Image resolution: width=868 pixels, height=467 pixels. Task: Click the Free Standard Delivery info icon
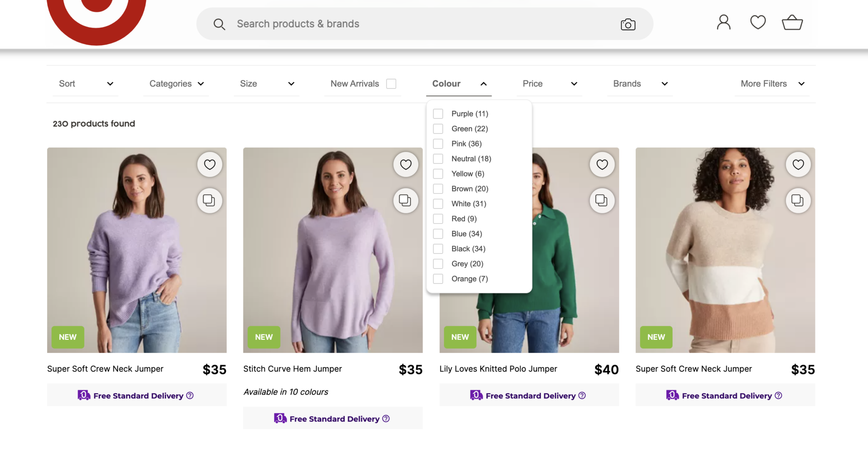(x=190, y=395)
